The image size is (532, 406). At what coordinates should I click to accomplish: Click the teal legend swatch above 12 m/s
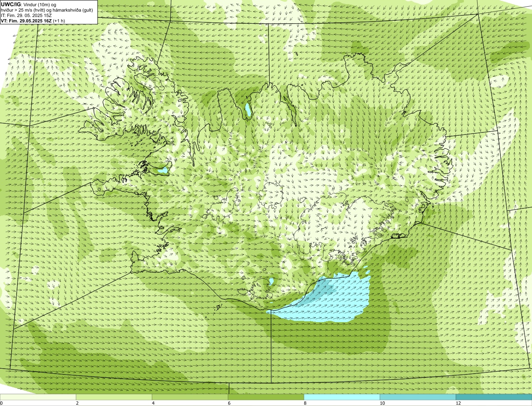coord(494,397)
